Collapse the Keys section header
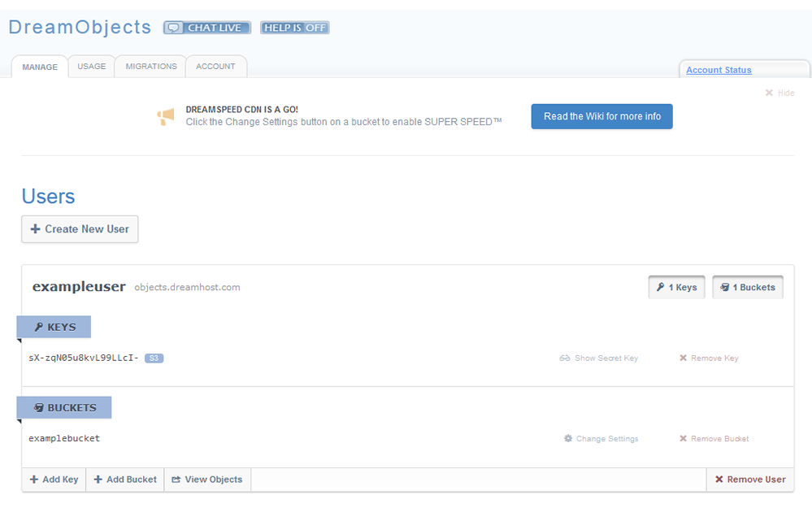The image size is (812, 508). [54, 327]
